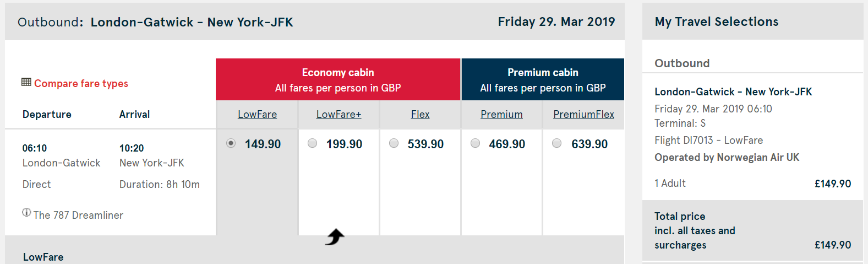Click The 787 Dreamliner aircraft text

(78, 215)
